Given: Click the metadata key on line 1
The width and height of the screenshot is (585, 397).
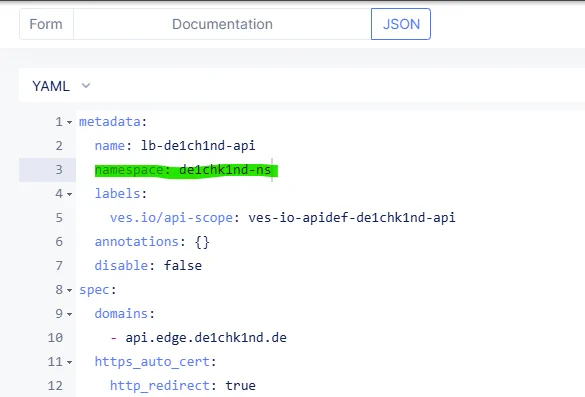Looking at the screenshot, I should [x=110, y=122].
